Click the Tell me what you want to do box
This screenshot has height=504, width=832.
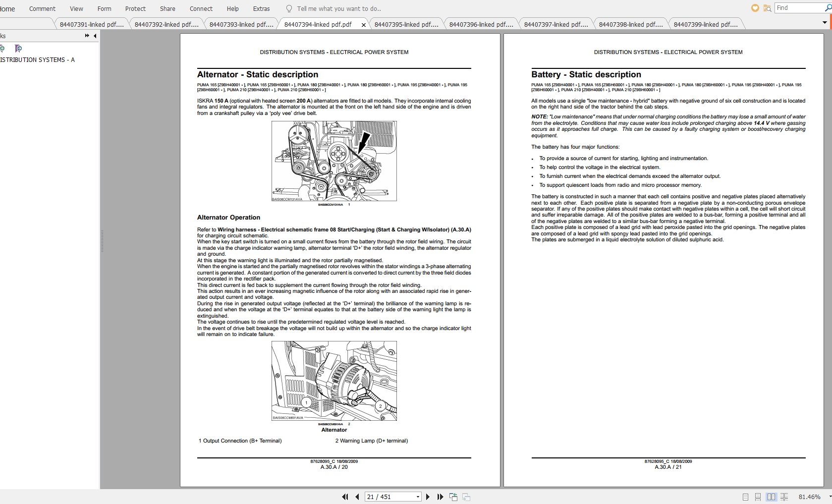[339, 9]
